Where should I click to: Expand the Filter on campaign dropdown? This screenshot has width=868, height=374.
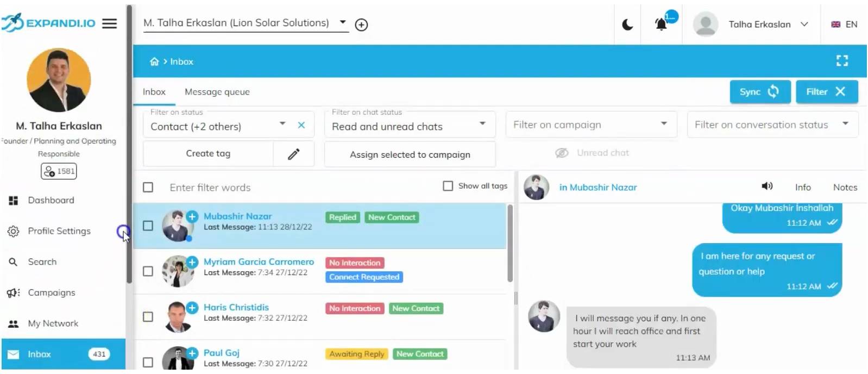point(664,124)
